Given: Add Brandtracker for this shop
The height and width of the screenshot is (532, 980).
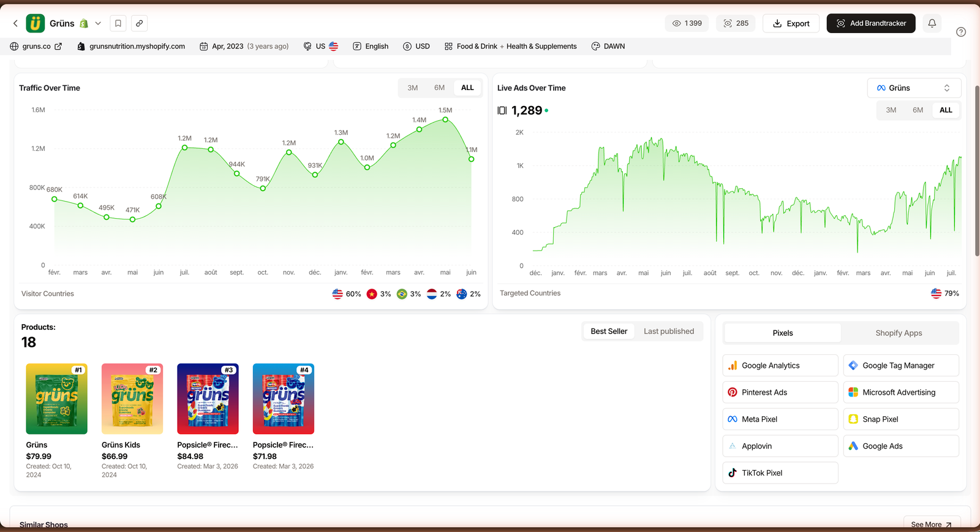Looking at the screenshot, I should [871, 23].
